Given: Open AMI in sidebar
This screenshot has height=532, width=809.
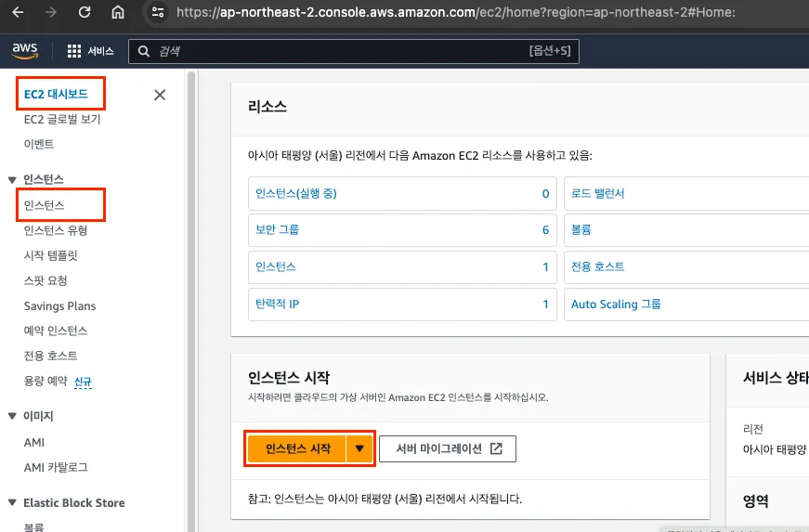Looking at the screenshot, I should pos(34,442).
